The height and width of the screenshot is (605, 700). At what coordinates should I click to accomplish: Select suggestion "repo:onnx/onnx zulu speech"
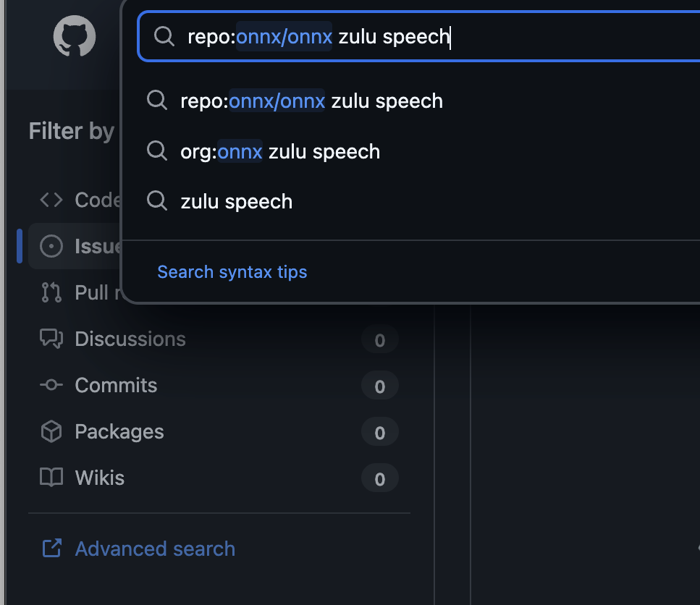click(311, 101)
